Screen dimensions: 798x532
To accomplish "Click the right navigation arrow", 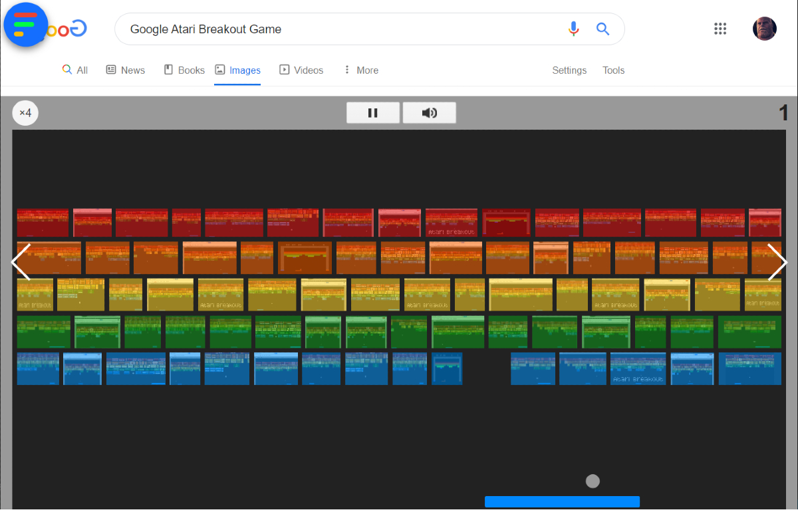I will click(x=777, y=262).
